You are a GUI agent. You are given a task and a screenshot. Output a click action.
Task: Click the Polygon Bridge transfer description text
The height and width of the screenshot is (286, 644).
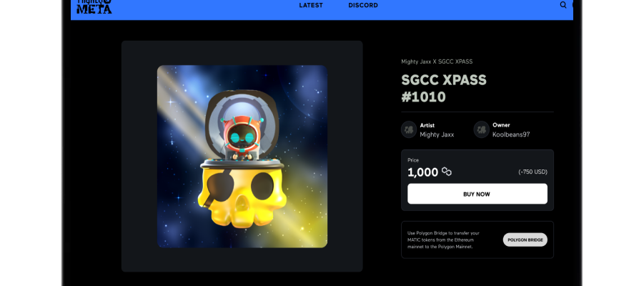click(443, 240)
